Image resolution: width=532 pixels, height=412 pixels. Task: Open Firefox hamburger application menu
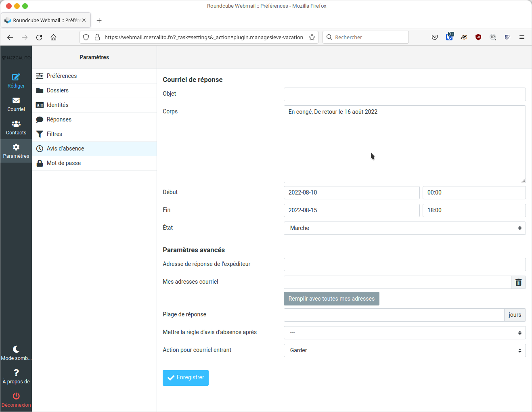tap(522, 37)
